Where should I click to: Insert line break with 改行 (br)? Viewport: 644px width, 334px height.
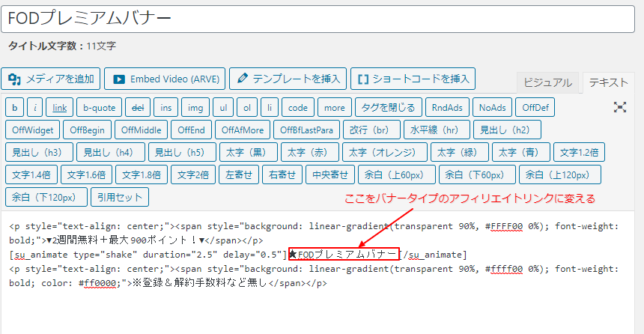[x=371, y=130]
